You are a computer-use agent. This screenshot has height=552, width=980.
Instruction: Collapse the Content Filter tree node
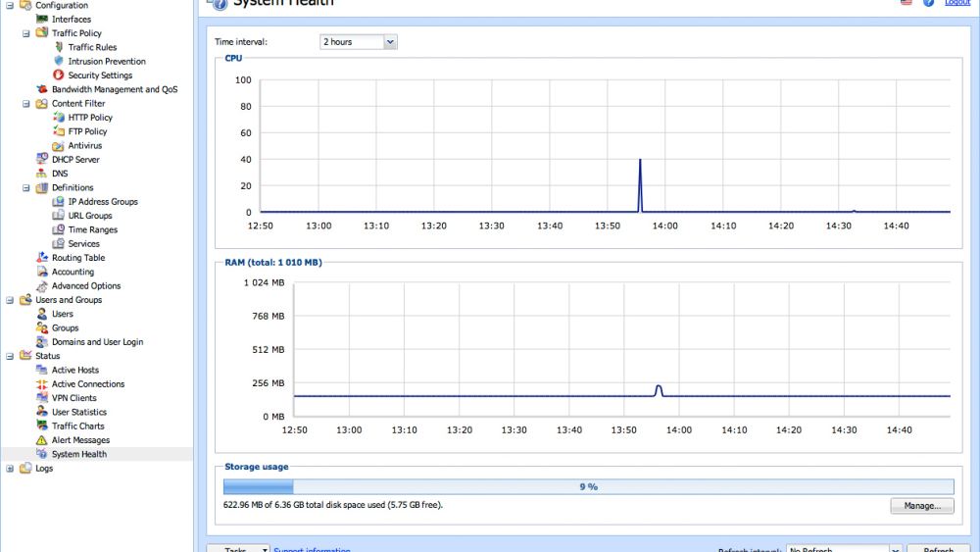(x=27, y=104)
